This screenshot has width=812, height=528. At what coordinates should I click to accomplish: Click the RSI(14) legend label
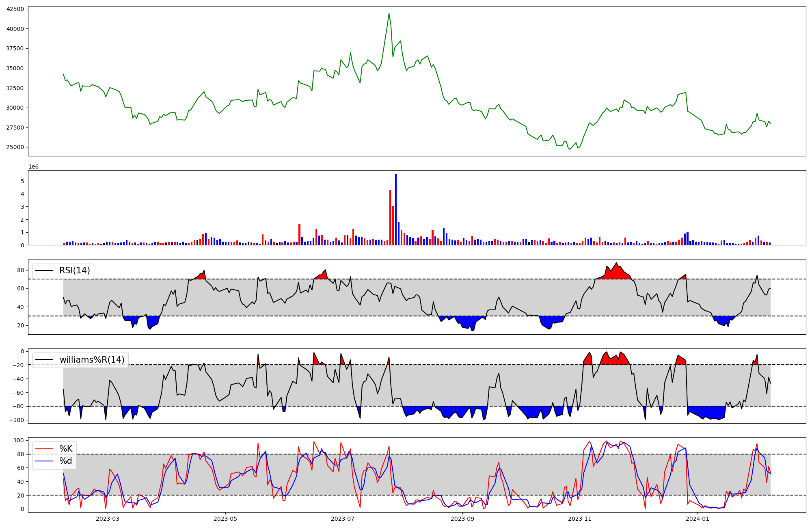click(75, 270)
